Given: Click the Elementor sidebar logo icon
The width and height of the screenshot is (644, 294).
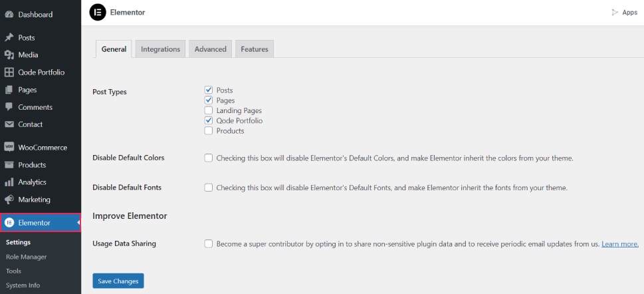Looking at the screenshot, I should [x=9, y=223].
